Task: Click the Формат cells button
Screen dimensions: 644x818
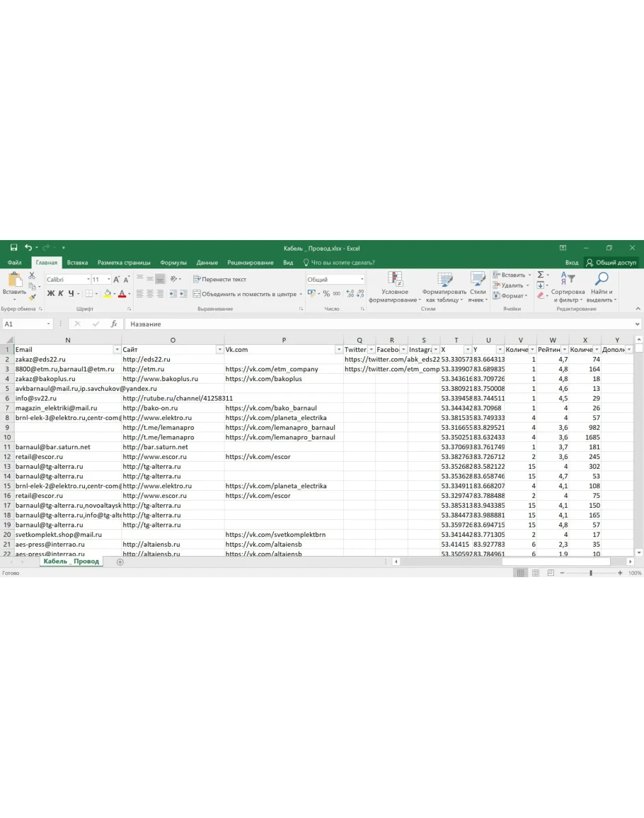Action: point(510,296)
